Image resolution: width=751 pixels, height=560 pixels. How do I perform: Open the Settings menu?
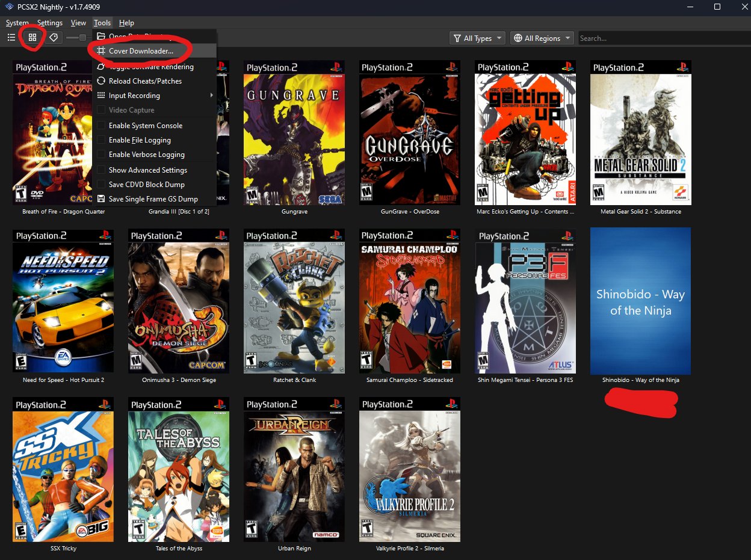pyautogui.click(x=50, y=23)
